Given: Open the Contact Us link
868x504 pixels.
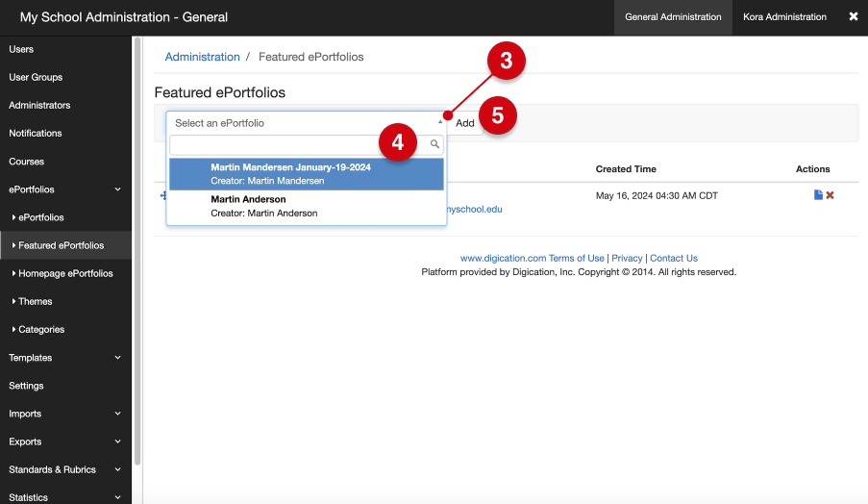Looking at the screenshot, I should pyautogui.click(x=674, y=258).
